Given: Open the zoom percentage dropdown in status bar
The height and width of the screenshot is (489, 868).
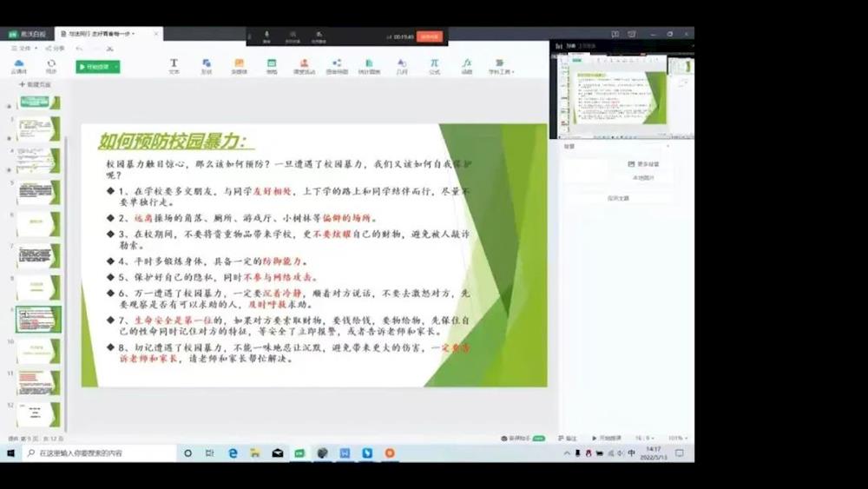Looking at the screenshot, I should 678,439.
